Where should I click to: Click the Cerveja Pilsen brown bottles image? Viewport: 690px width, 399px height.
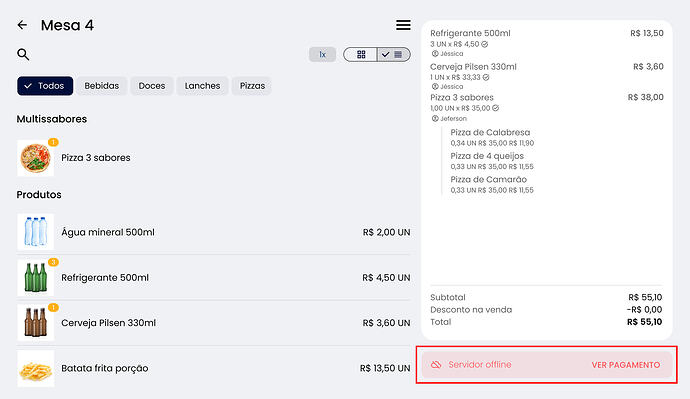coord(36,322)
